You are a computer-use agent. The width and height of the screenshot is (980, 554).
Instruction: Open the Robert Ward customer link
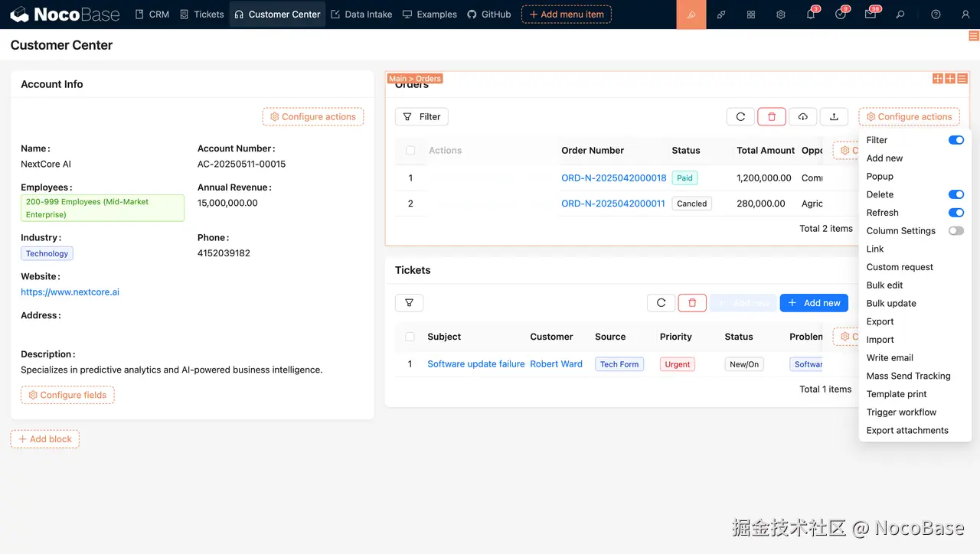(x=557, y=364)
